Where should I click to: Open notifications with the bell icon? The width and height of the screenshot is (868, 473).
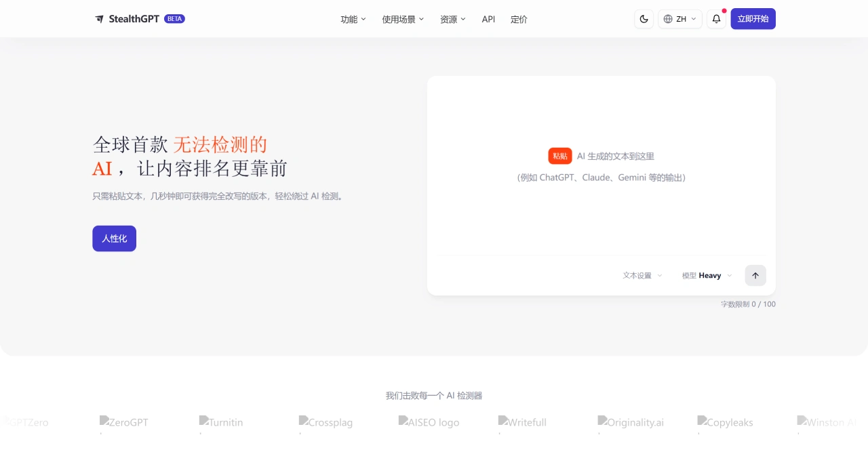click(716, 19)
